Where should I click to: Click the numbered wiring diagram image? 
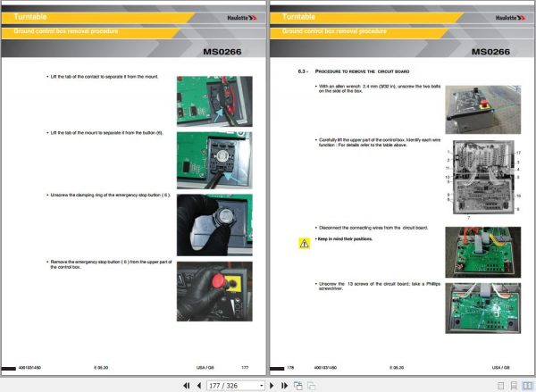[x=483, y=177]
